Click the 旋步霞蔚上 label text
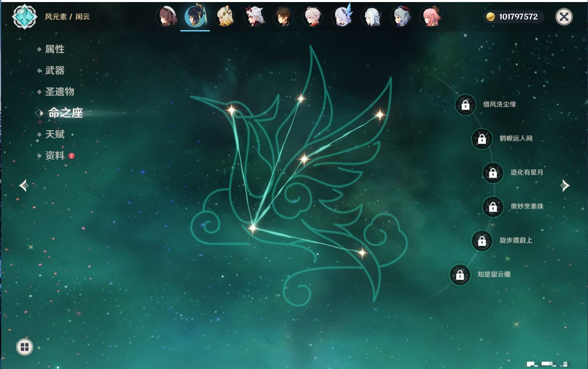588x369 pixels. click(516, 240)
